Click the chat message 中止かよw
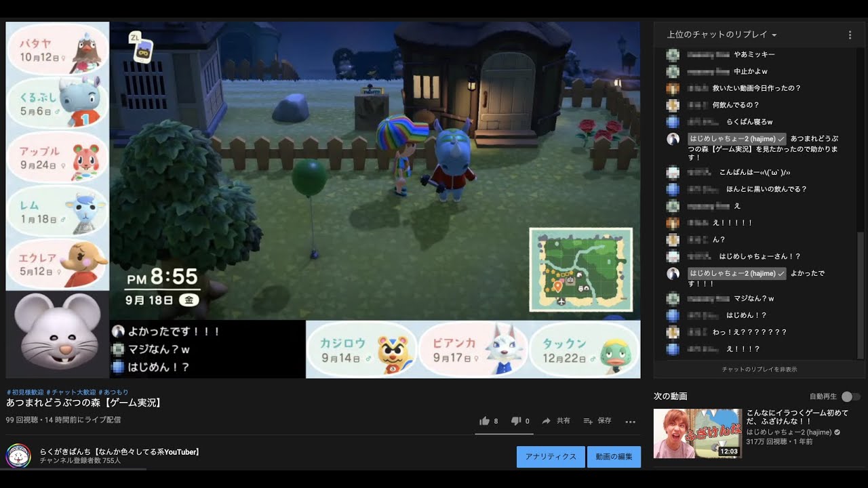The image size is (868, 488). click(x=750, y=71)
